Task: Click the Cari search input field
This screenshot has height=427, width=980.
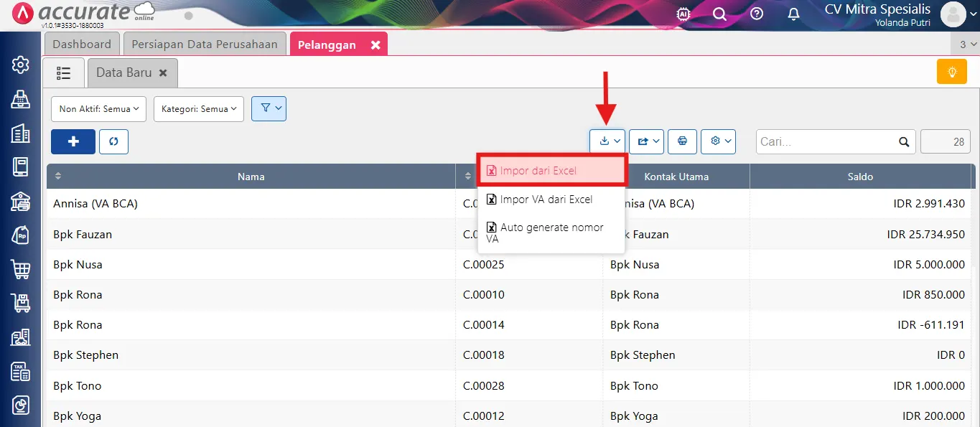Action: (827, 141)
